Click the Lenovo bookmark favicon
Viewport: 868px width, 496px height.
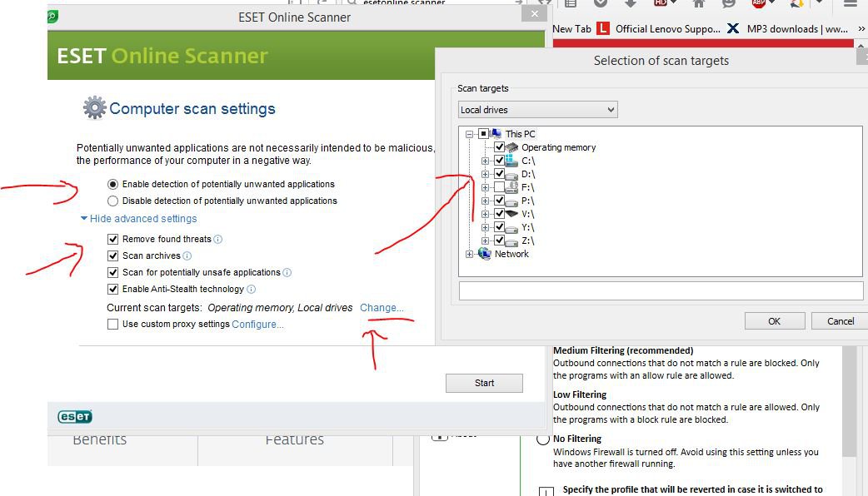[603, 28]
